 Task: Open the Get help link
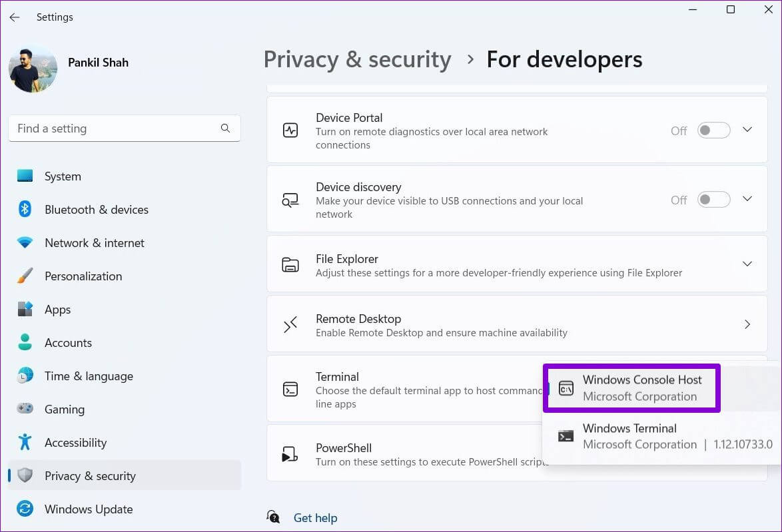pos(315,517)
